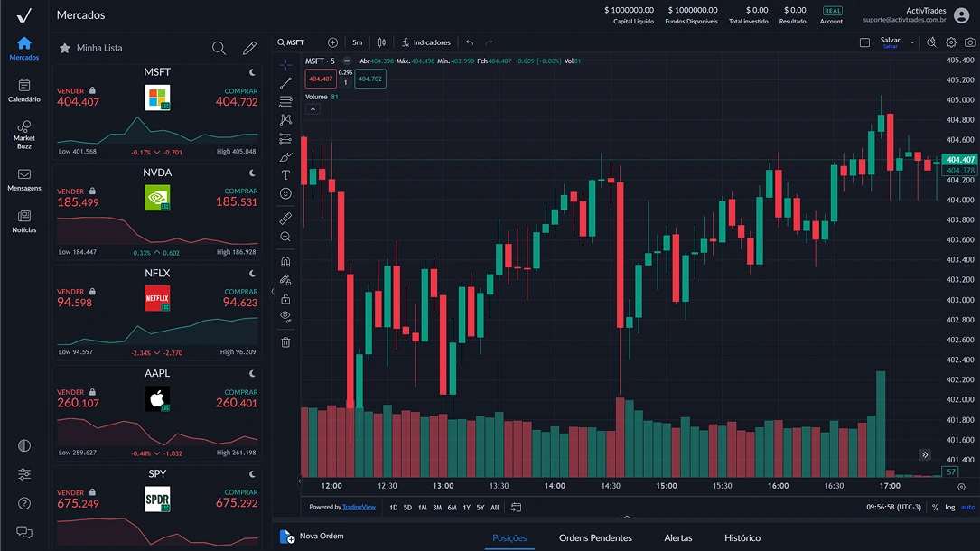
Task: Select the forecast/projection tool
Action: (285, 139)
